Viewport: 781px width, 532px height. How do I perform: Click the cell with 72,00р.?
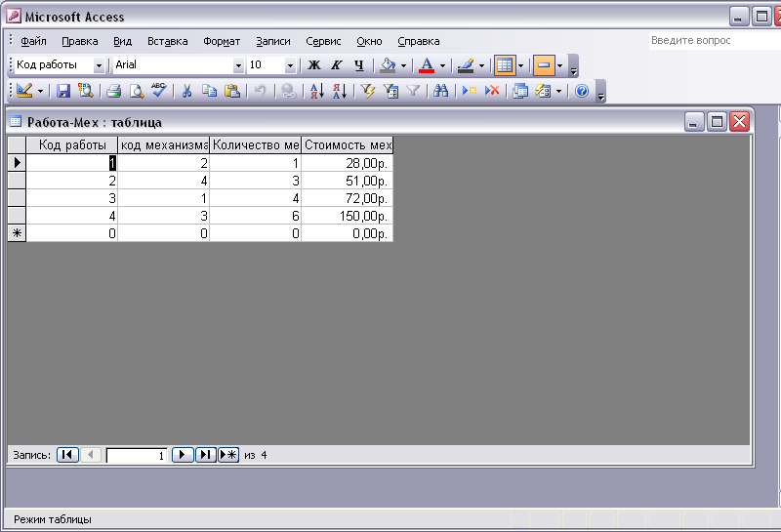[x=348, y=198]
